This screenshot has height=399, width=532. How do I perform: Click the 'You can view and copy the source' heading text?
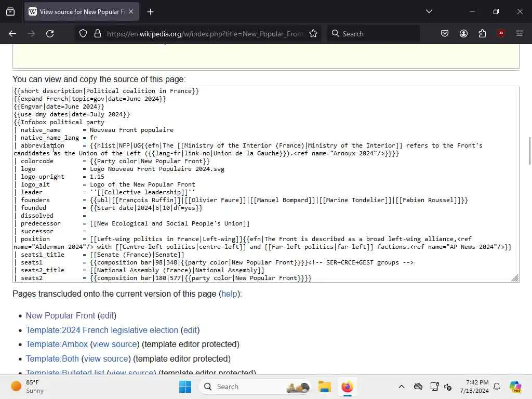coord(99,79)
